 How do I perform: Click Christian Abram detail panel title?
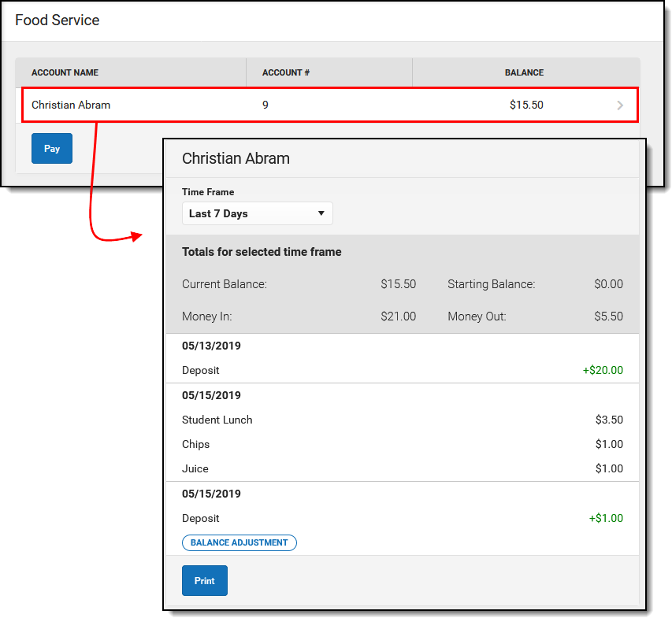click(x=236, y=158)
